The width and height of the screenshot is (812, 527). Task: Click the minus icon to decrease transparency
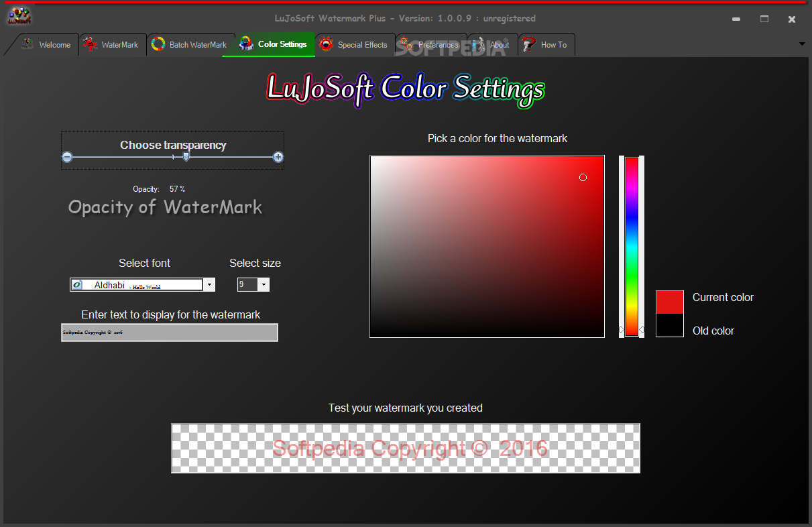click(x=67, y=157)
